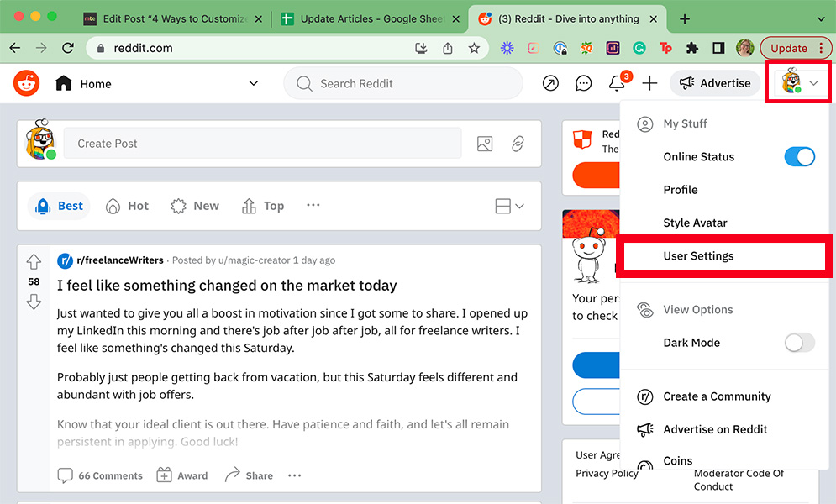Expand the Home feed selector

pos(254,83)
